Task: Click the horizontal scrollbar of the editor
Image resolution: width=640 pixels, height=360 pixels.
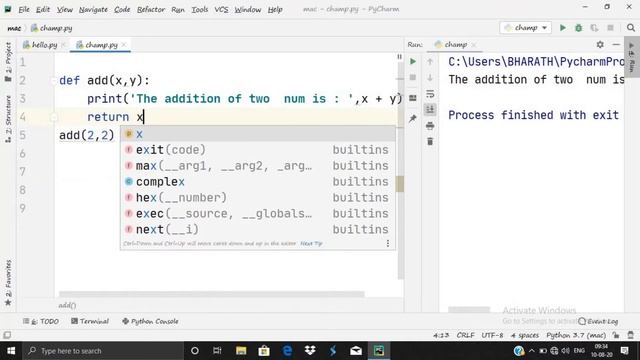Action: click(211, 294)
